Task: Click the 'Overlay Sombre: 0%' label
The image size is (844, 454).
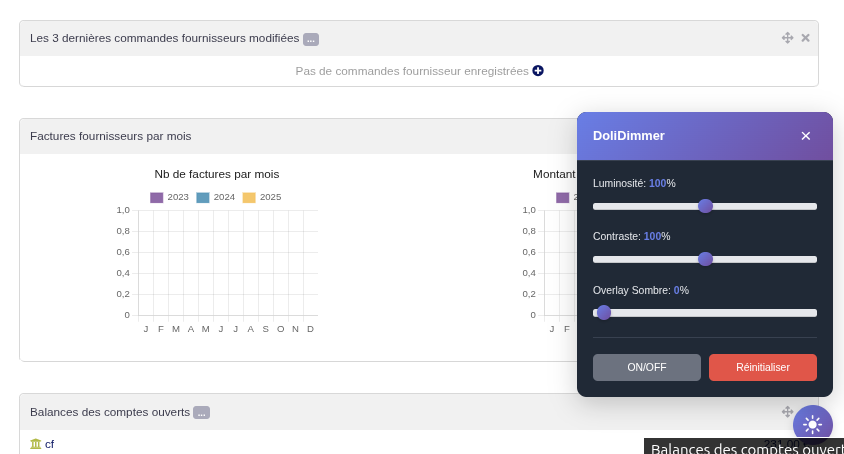Action: coord(641,290)
